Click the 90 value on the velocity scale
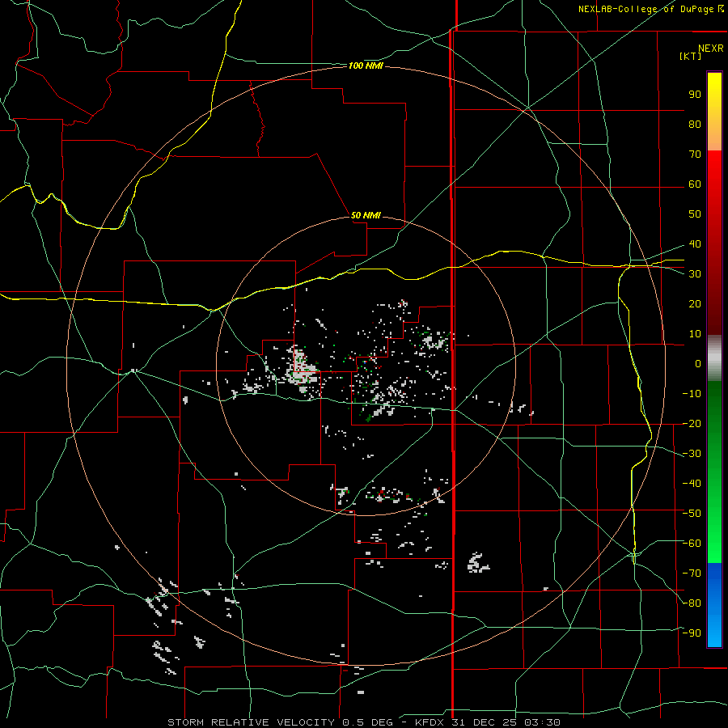This screenshot has height=728, width=728. 695,95
